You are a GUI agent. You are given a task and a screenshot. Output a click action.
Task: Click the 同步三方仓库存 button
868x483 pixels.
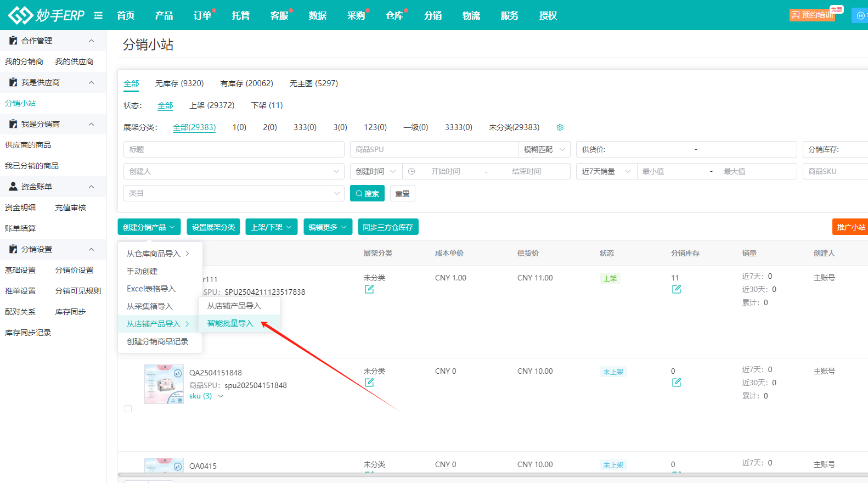click(x=388, y=227)
